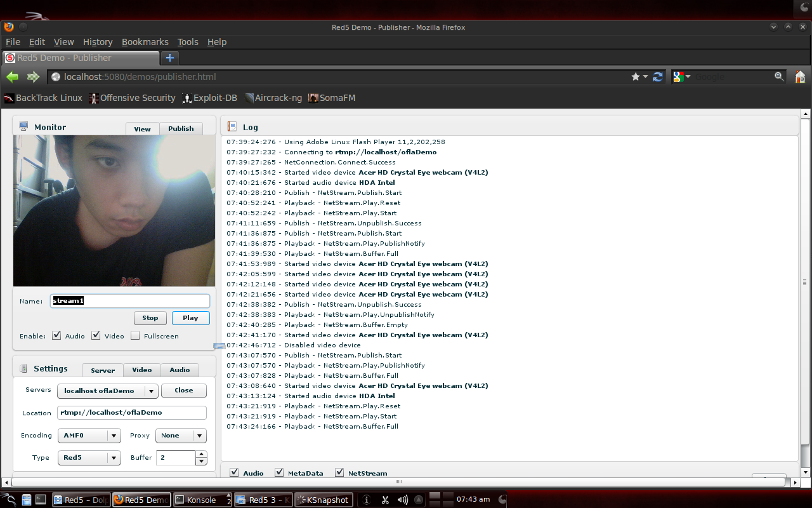Screen dimensions: 812x508
Task: Launch terminal from taskbar icon
Action: click(x=41, y=500)
